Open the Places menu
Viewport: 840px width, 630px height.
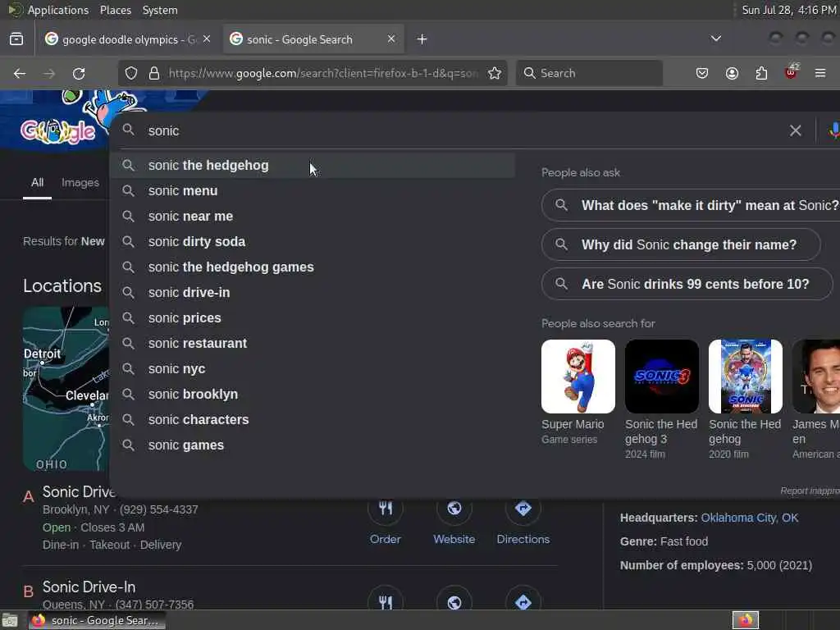point(116,10)
